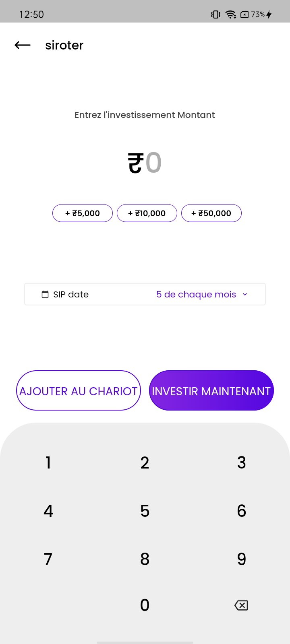The image size is (290, 644).
Task: Tap the vibrate mode status icon
Action: pyautogui.click(x=215, y=14)
